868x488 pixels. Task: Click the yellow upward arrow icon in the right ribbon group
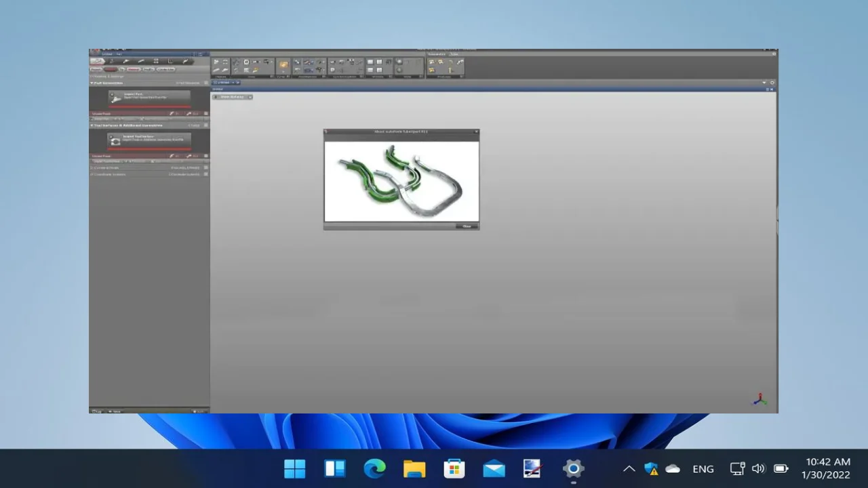coord(450,70)
